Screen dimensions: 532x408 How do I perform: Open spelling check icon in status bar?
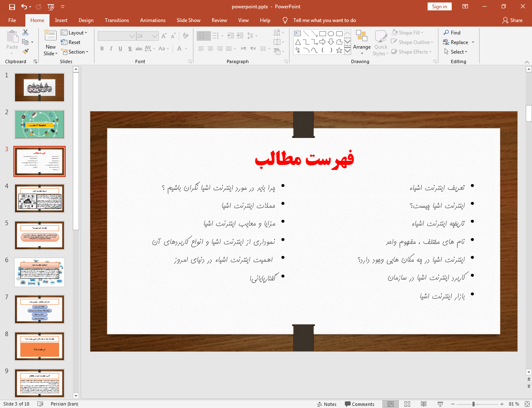[x=40, y=404]
